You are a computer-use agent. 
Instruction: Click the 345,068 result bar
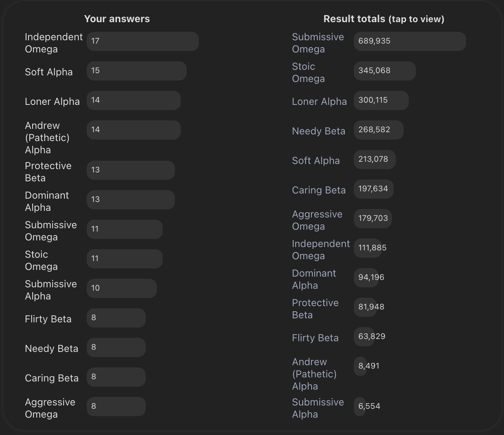[384, 71]
